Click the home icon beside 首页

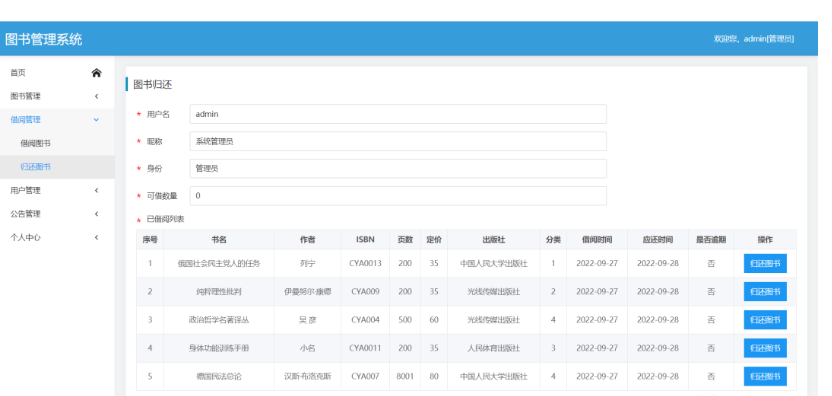click(96, 73)
